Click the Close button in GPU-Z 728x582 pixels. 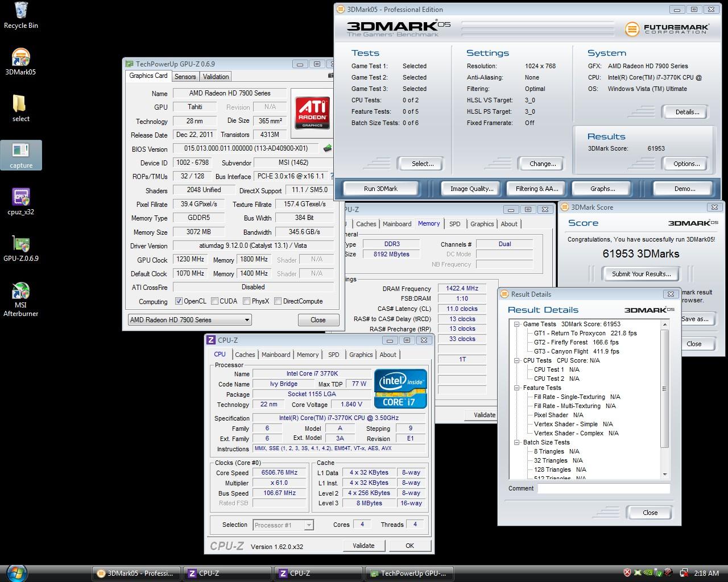(318, 320)
